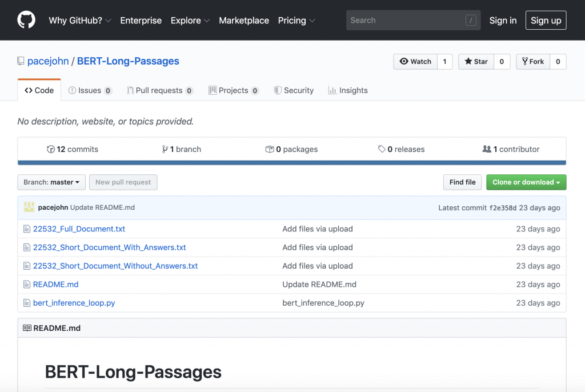The width and height of the screenshot is (585, 392).
Task: Click pacejohn username in the commit bar
Action: click(53, 207)
